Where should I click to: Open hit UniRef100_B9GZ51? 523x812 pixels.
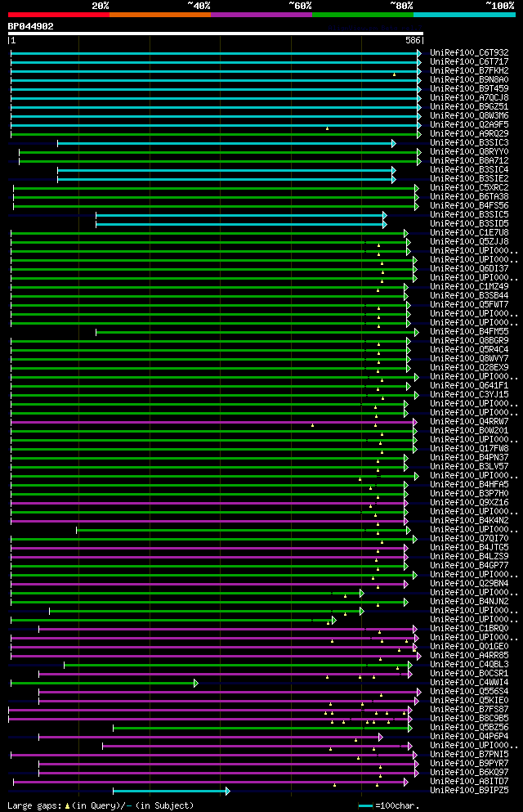pos(469,106)
